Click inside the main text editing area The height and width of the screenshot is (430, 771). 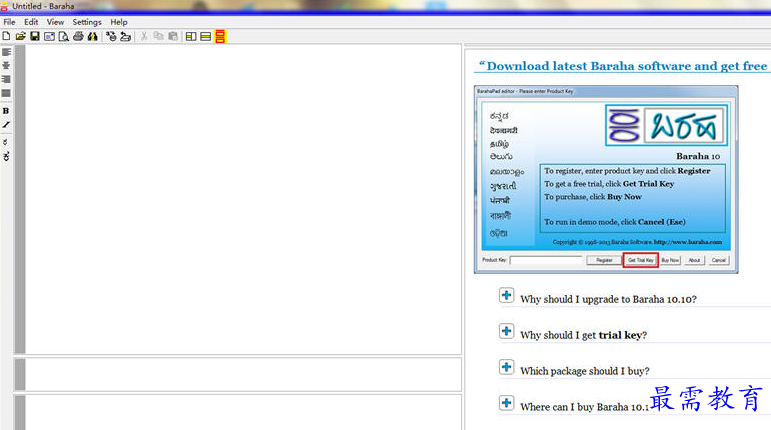(x=240, y=200)
